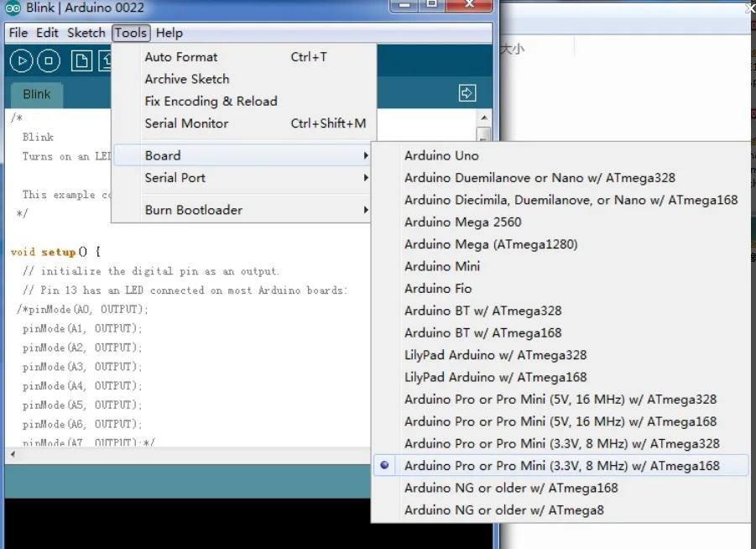756x549 pixels.
Task: Choose Fix Encoding & Reload
Action: 244,102
